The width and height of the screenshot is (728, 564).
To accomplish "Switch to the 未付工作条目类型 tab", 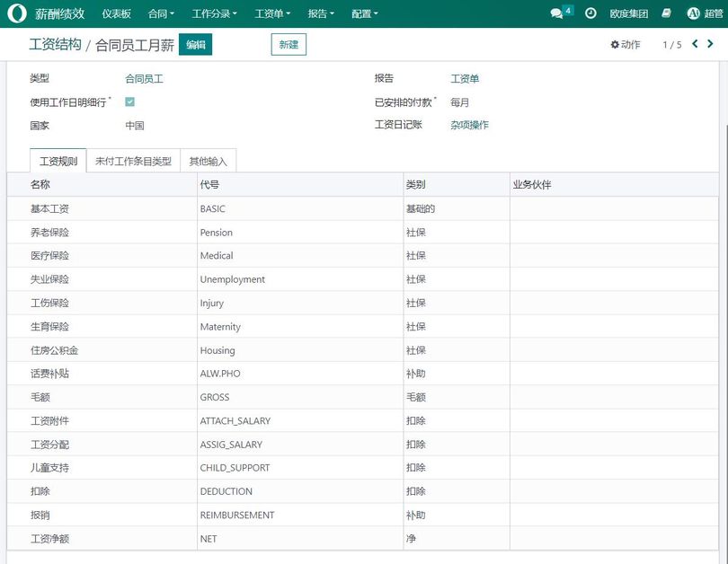I will 133,163.
